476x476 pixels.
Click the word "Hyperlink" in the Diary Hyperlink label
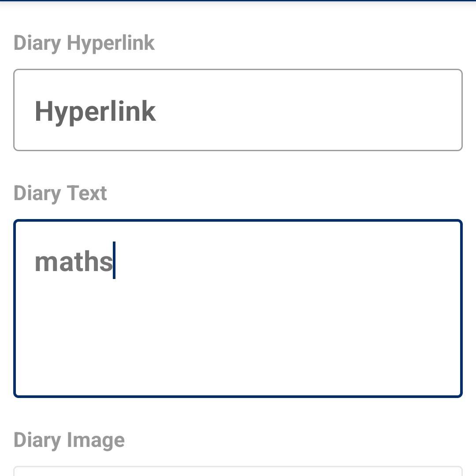coord(111,43)
